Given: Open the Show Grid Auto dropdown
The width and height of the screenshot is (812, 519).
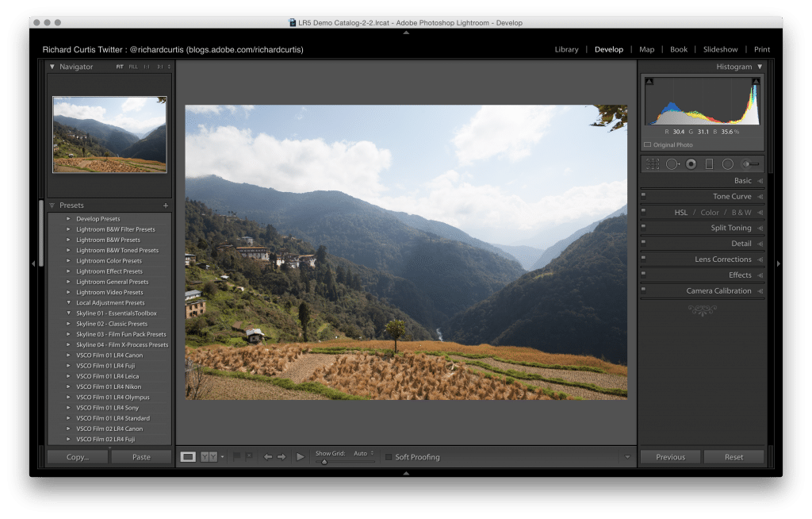Looking at the screenshot, I should (363, 453).
